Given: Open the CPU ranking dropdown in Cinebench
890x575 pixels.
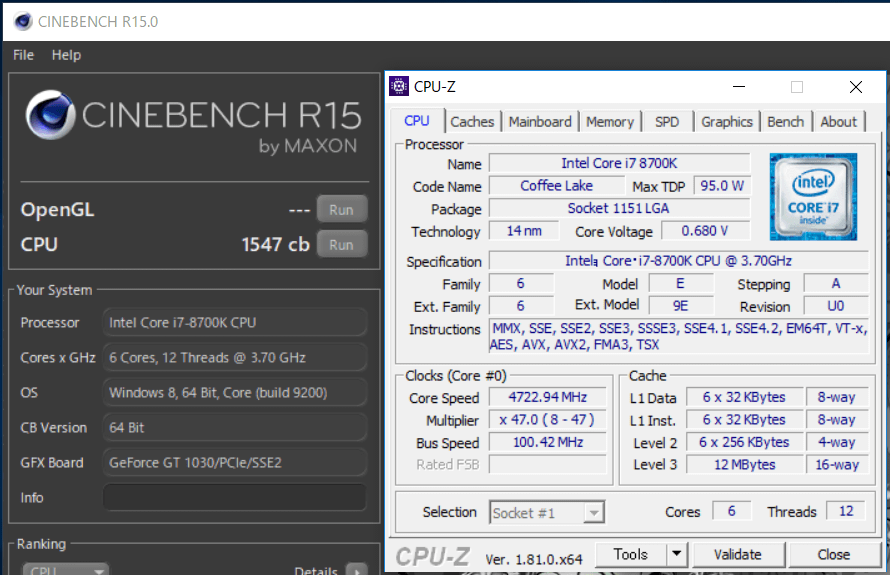Looking at the screenshot, I should pyautogui.click(x=66, y=569).
